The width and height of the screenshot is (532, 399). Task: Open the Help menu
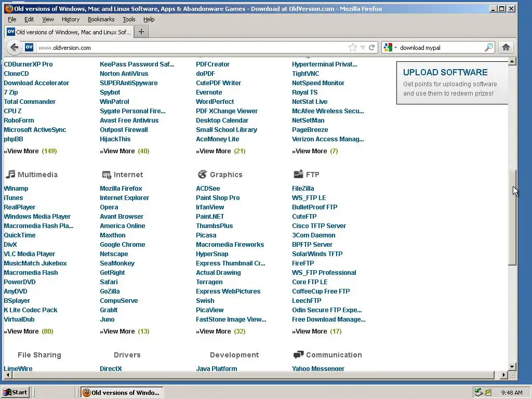click(x=149, y=19)
